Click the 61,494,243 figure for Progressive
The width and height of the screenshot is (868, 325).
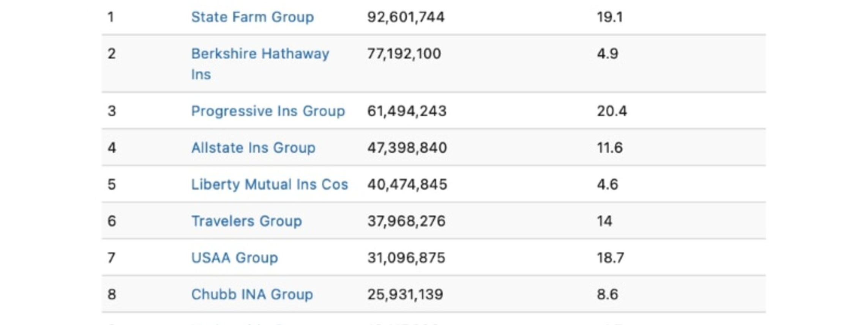[x=407, y=111]
